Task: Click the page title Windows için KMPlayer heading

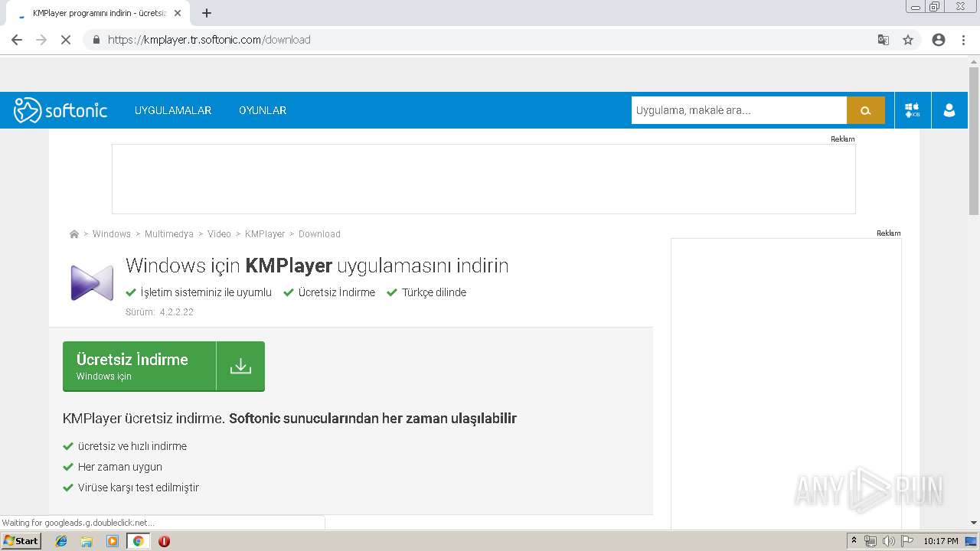Action: (x=317, y=266)
